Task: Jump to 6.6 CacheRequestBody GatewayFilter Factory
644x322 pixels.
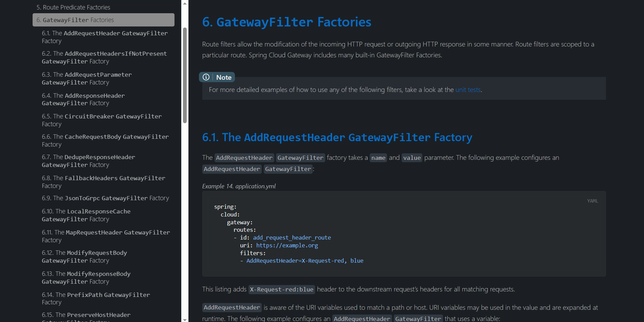Action: (x=105, y=140)
